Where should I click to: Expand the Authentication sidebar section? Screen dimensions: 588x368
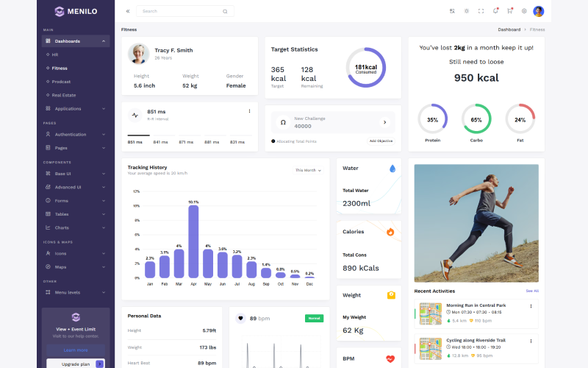coord(76,135)
